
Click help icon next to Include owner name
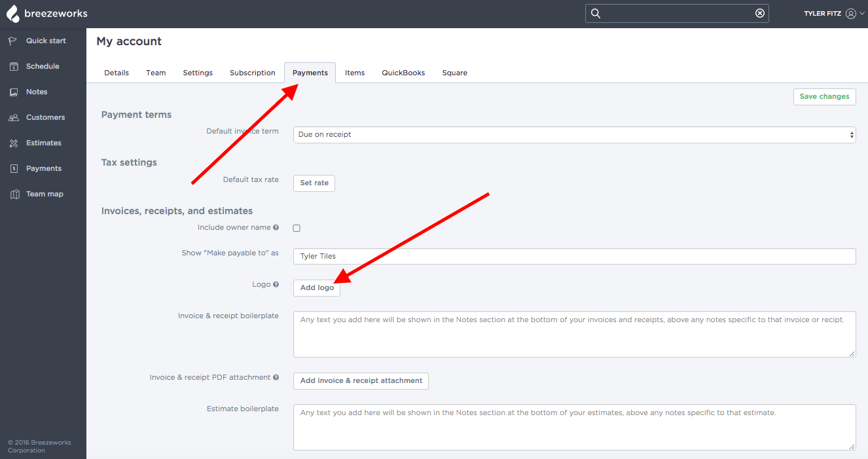coord(276,228)
